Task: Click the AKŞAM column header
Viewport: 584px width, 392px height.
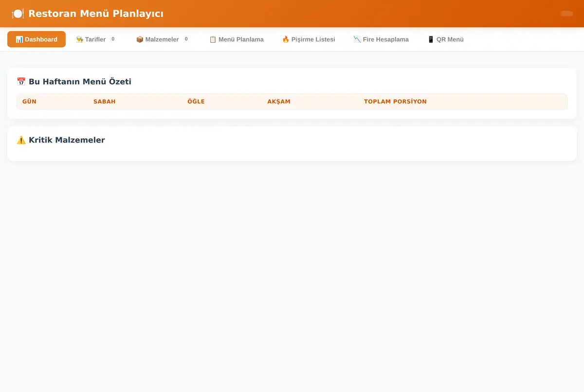Action: [x=279, y=102]
